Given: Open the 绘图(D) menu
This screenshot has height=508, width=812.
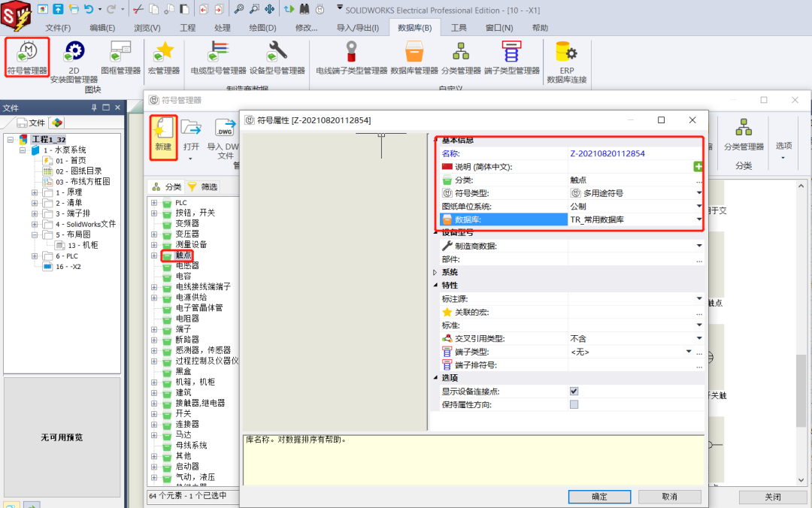Looking at the screenshot, I should tap(262, 28).
